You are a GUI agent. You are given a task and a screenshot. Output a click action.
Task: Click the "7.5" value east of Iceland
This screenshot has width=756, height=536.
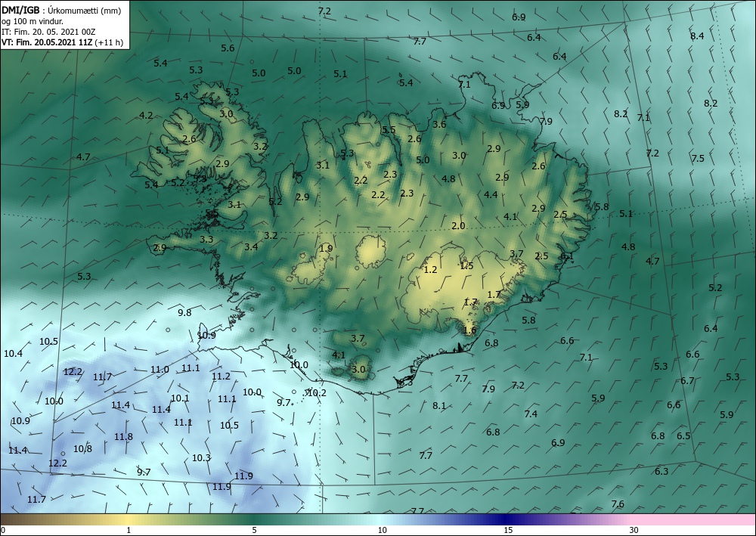tap(698, 159)
